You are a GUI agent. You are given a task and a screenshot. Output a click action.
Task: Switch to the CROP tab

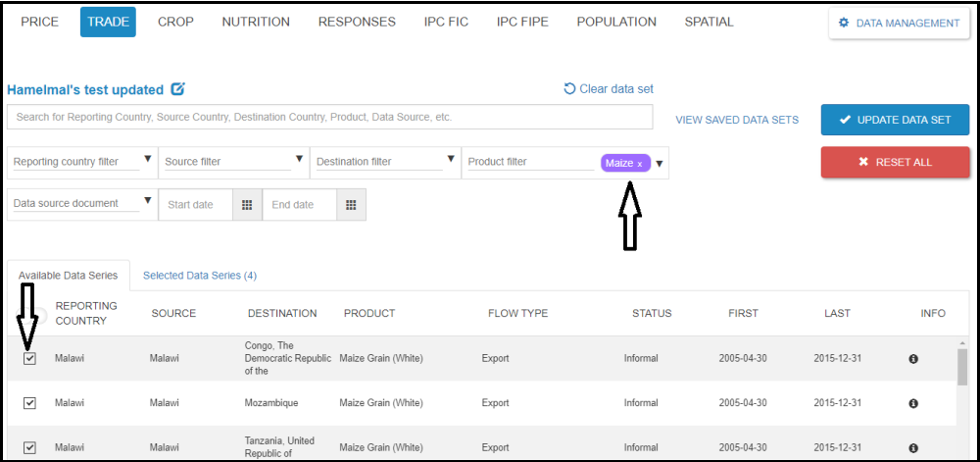point(175,22)
